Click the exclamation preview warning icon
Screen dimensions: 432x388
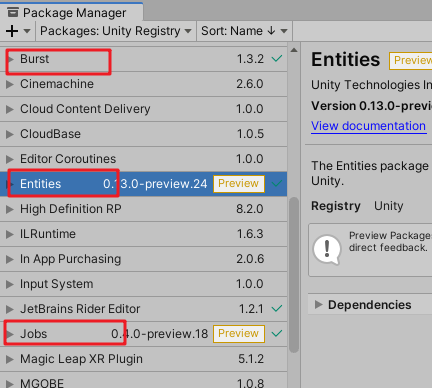[x=327, y=250]
